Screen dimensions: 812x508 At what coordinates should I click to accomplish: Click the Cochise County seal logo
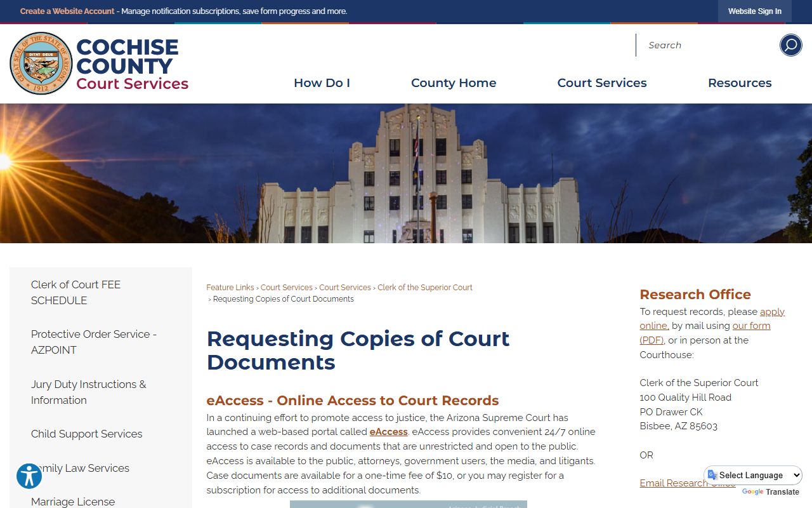tap(41, 63)
